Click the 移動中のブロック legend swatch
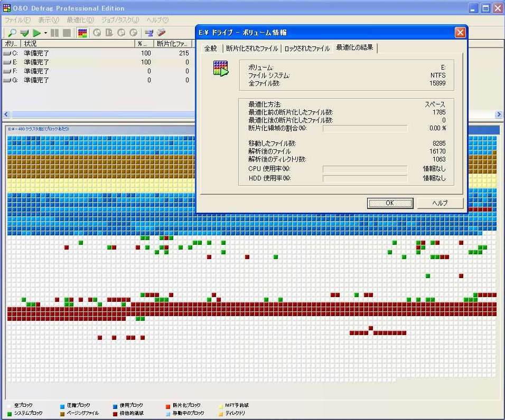Screen dimensions: 505x420 tap(168, 414)
